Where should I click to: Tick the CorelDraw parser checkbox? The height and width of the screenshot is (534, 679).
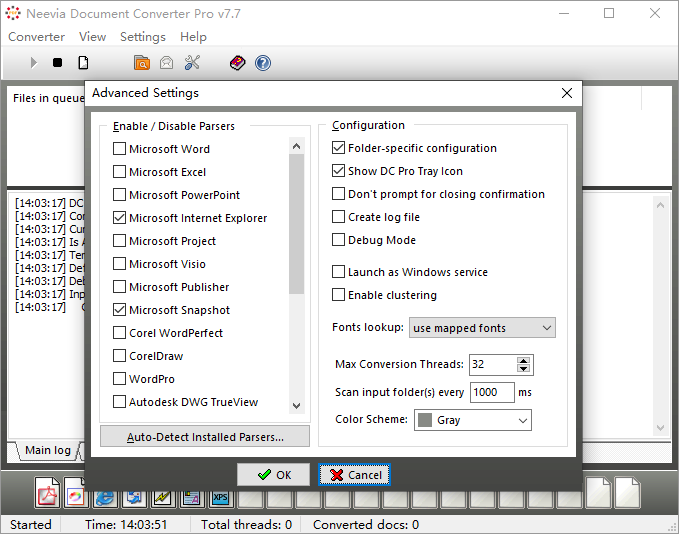[119, 356]
